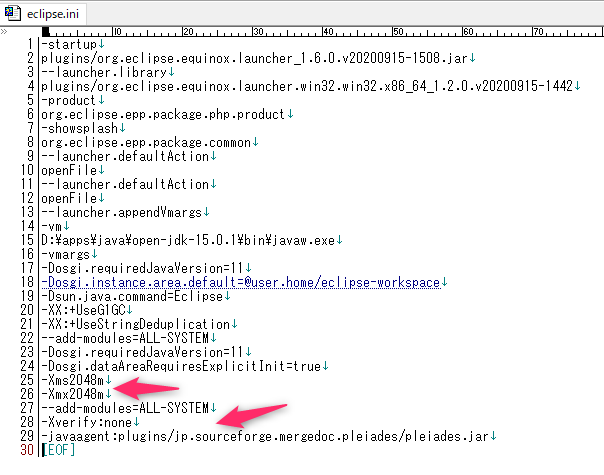Viewport: 604px width, 475px height.
Task: Click the '-Xms2048m' line
Action: [72, 380]
